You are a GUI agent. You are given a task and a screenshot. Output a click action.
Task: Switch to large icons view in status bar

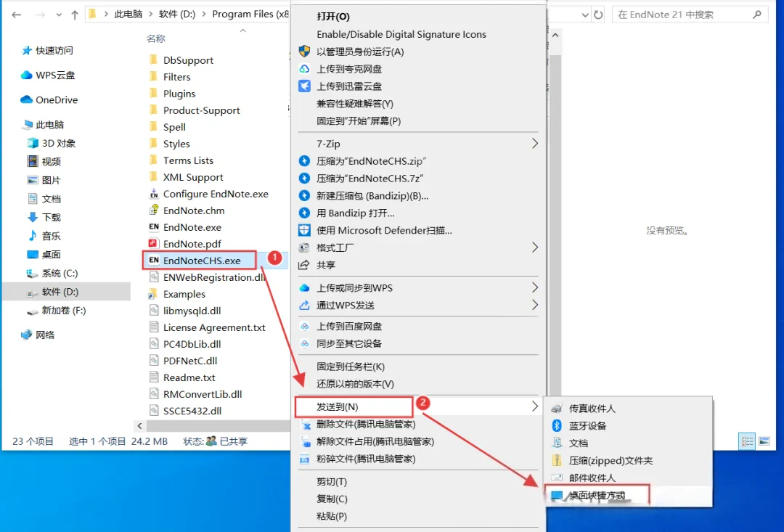pyautogui.click(x=764, y=441)
